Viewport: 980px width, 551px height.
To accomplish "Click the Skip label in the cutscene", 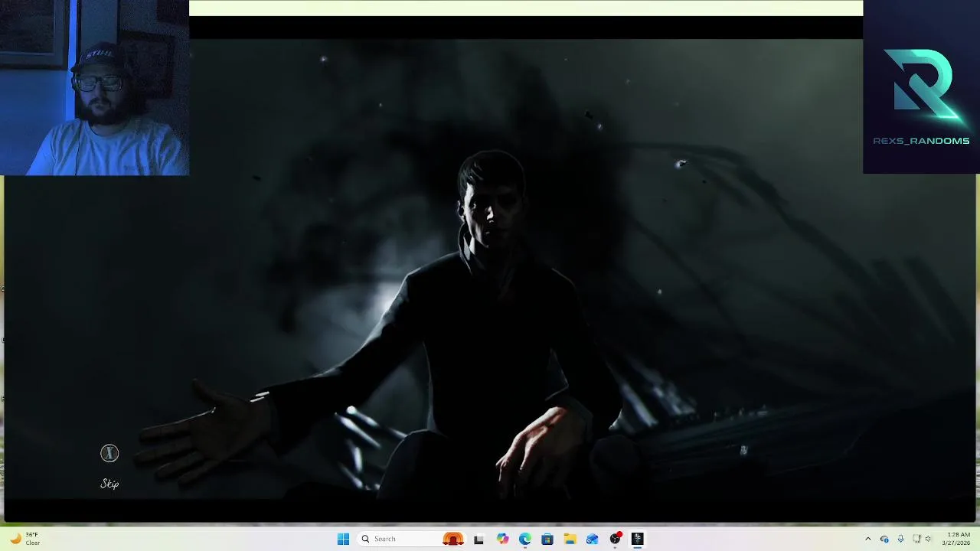I will (x=109, y=484).
